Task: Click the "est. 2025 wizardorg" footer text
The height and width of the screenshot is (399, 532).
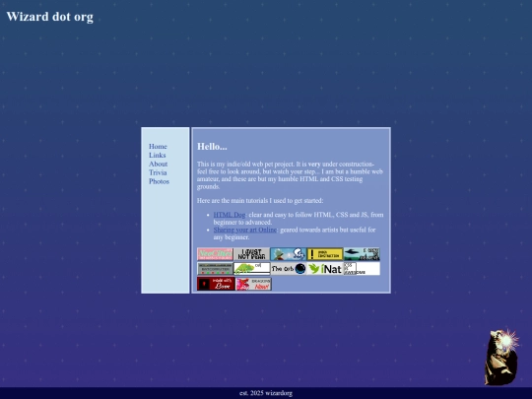Action: point(266,393)
